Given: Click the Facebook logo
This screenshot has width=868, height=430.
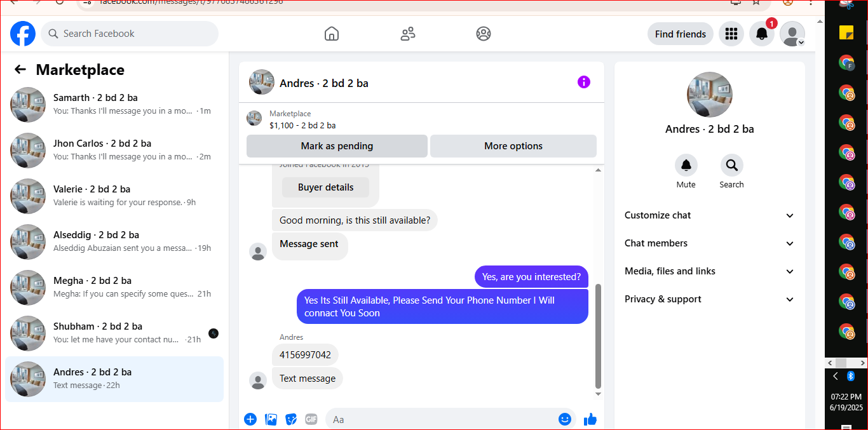Looking at the screenshot, I should 23,34.
